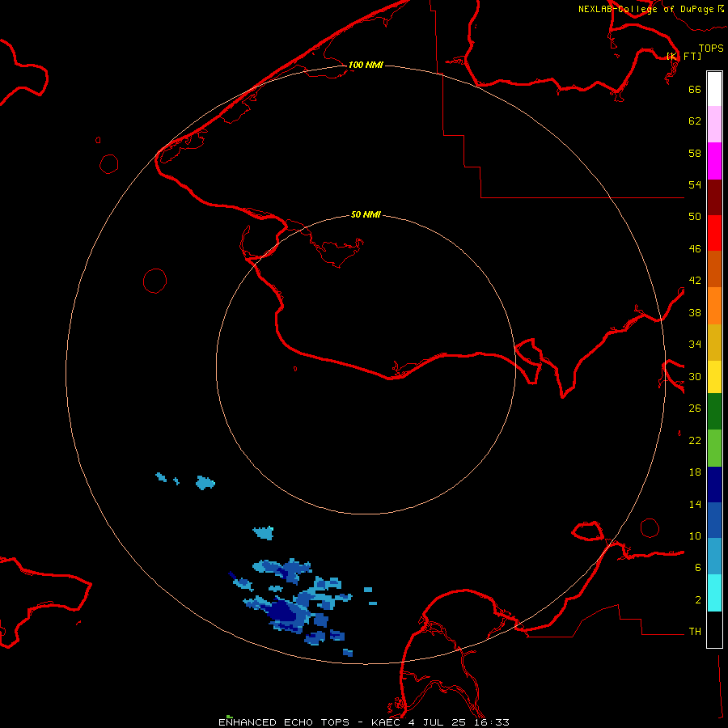
Task: Click the legend value 54
Action: [x=695, y=184]
